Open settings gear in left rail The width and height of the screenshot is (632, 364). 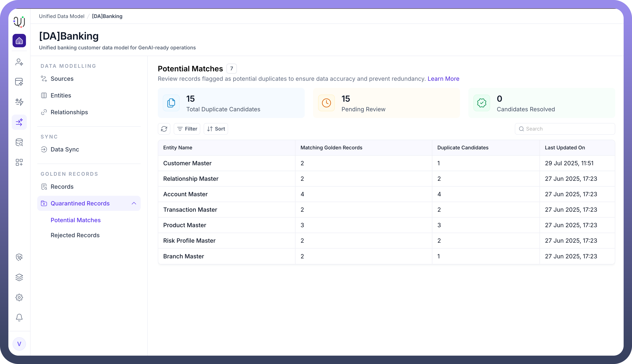(19, 297)
